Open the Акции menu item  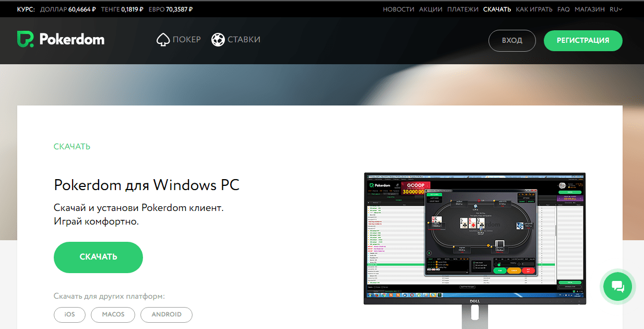point(431,9)
